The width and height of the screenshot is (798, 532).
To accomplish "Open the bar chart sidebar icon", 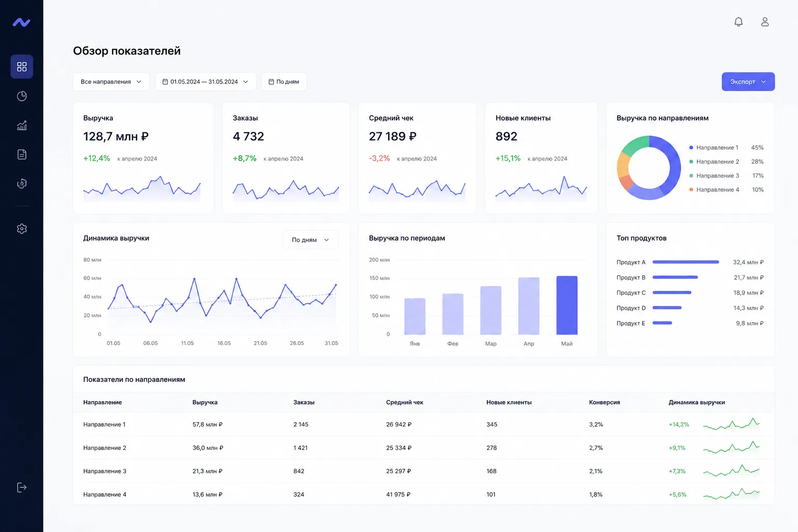I will tap(22, 125).
